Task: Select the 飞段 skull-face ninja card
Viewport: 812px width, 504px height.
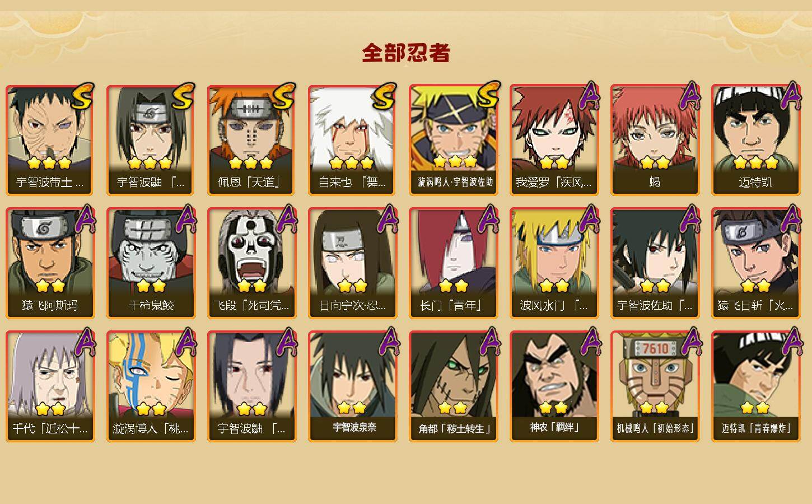Action: 252,263
